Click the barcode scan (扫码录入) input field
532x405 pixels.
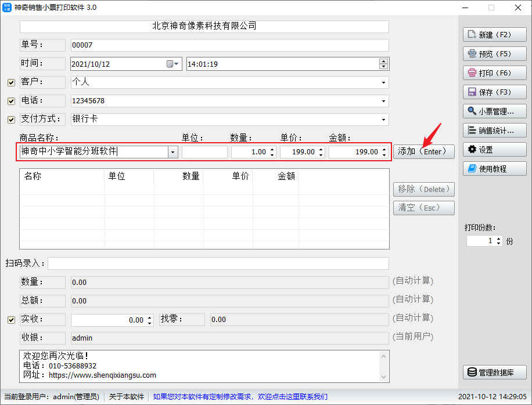point(218,263)
